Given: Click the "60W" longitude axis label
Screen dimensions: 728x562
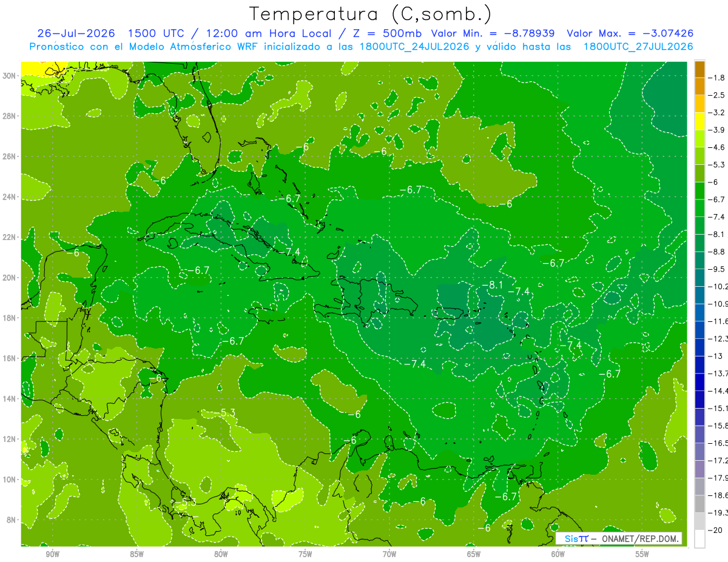Looking at the screenshot, I should tap(558, 554).
